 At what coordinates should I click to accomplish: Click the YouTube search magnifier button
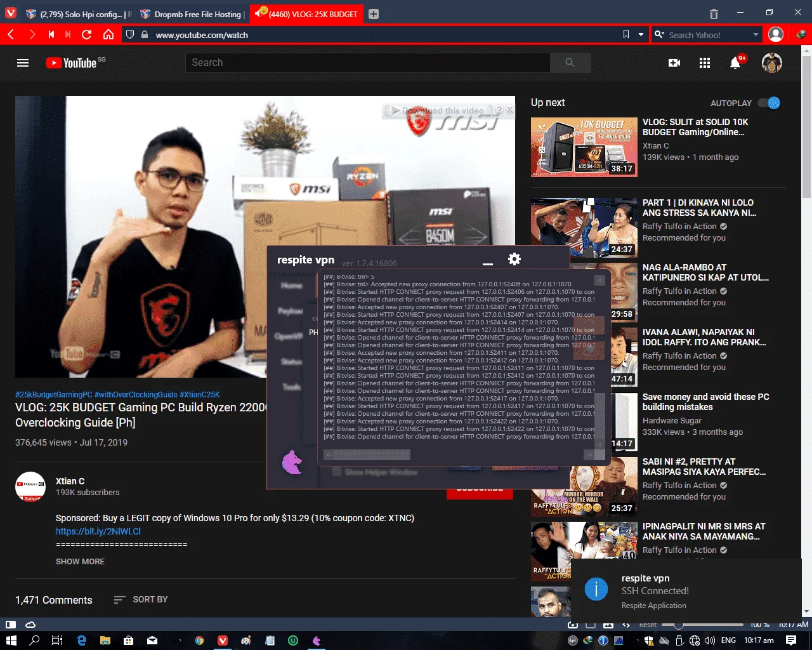570,63
